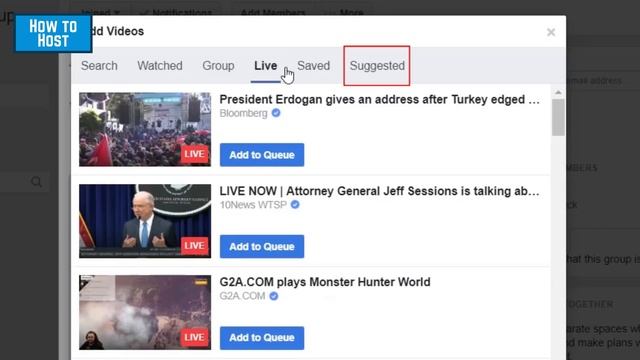The width and height of the screenshot is (640, 360).
Task: Click LIVE badge on Monster Hunter thumbnail
Action: pos(194,337)
